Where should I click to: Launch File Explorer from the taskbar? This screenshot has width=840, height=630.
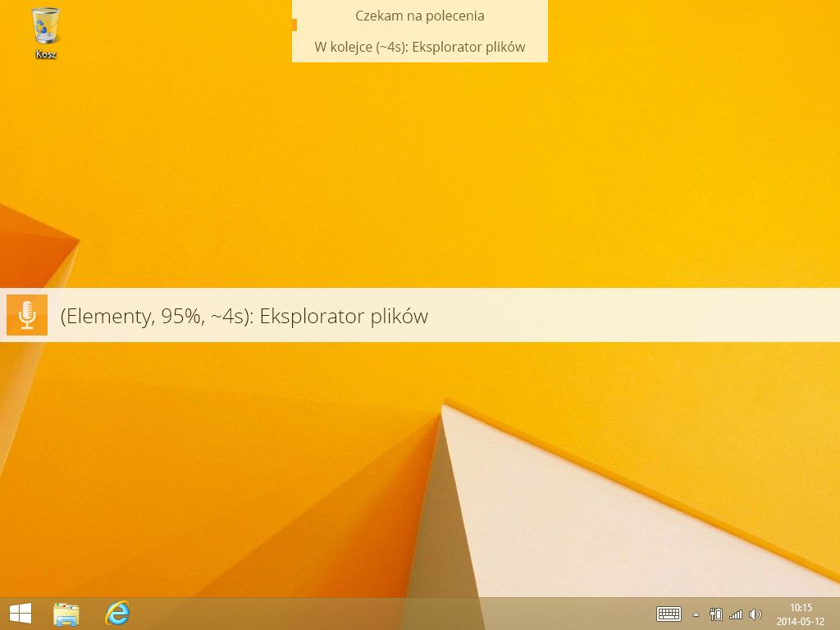pos(66,614)
